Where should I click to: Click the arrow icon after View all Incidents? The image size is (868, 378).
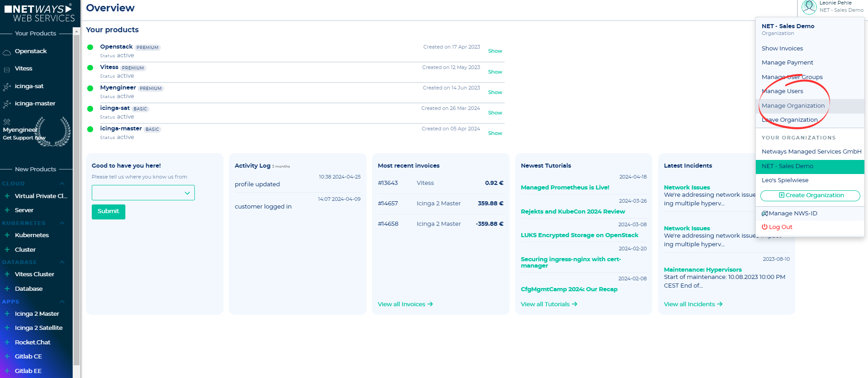coord(720,304)
